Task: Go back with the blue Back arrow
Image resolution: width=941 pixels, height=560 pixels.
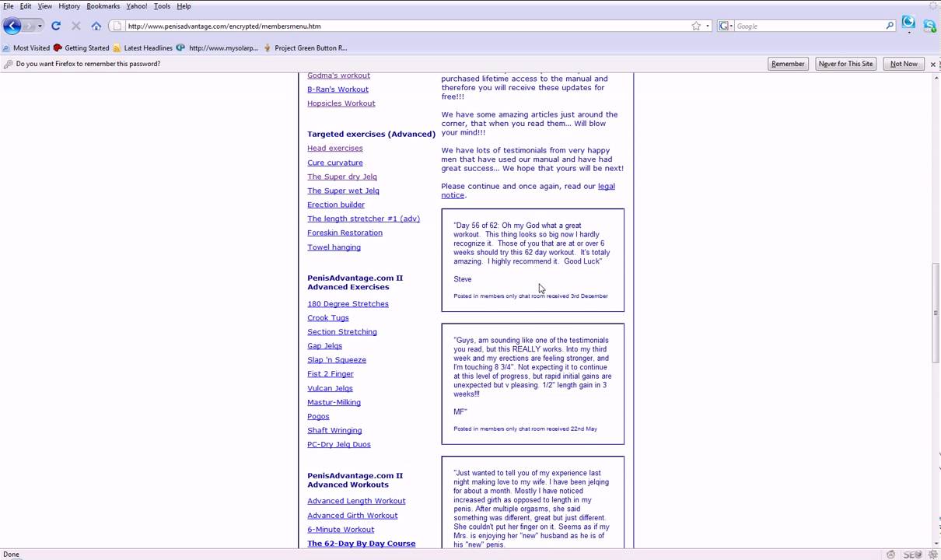Action: (x=12, y=26)
